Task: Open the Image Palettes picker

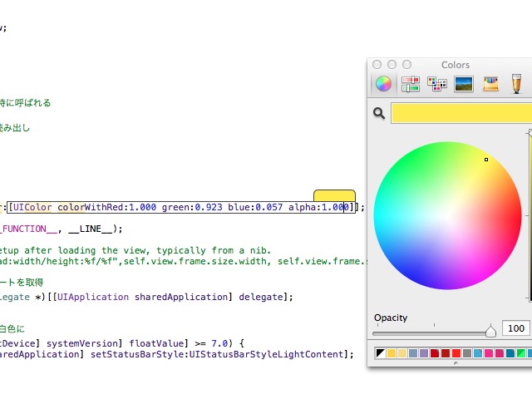Action: click(x=463, y=83)
